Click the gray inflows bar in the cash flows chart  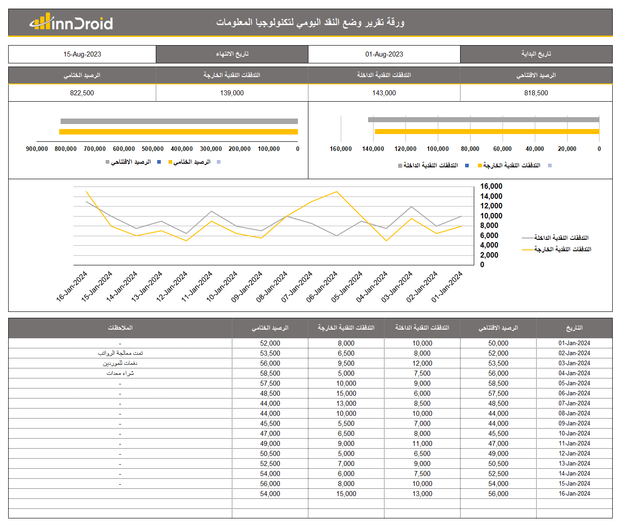[483, 119]
